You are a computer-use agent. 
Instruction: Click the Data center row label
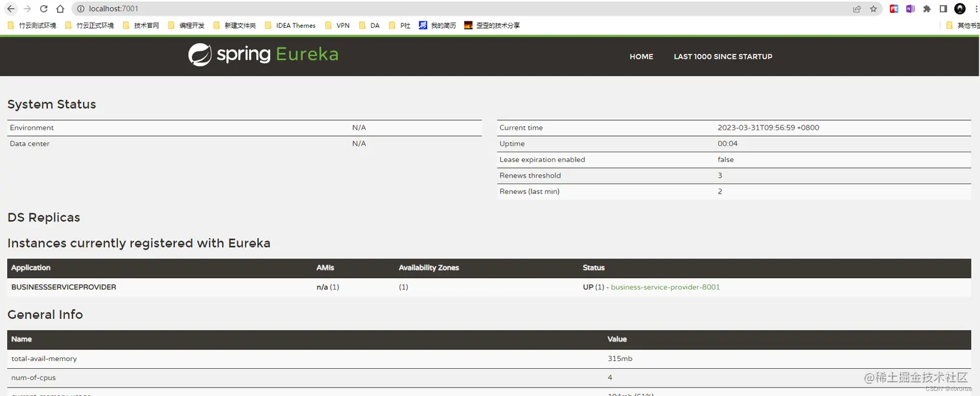tap(30, 144)
